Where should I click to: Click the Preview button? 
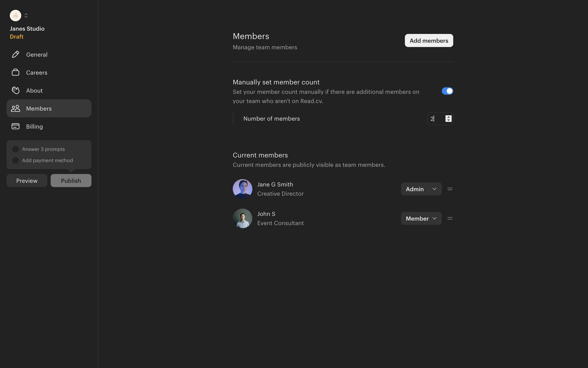coord(27,181)
